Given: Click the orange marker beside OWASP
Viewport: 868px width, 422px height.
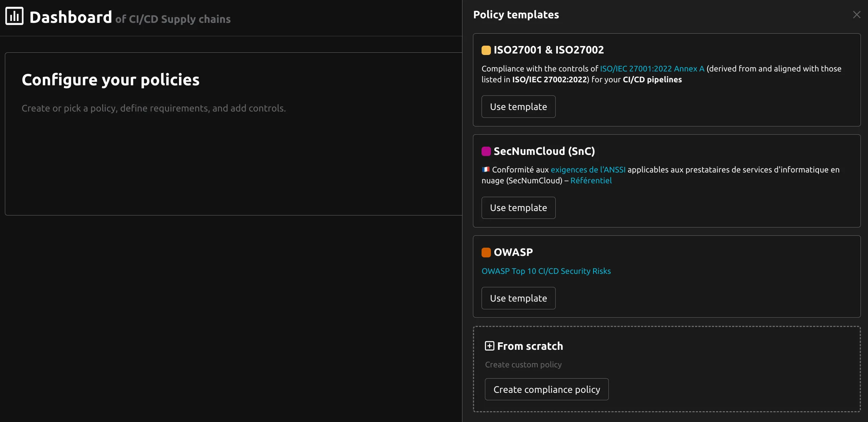Looking at the screenshot, I should 486,252.
